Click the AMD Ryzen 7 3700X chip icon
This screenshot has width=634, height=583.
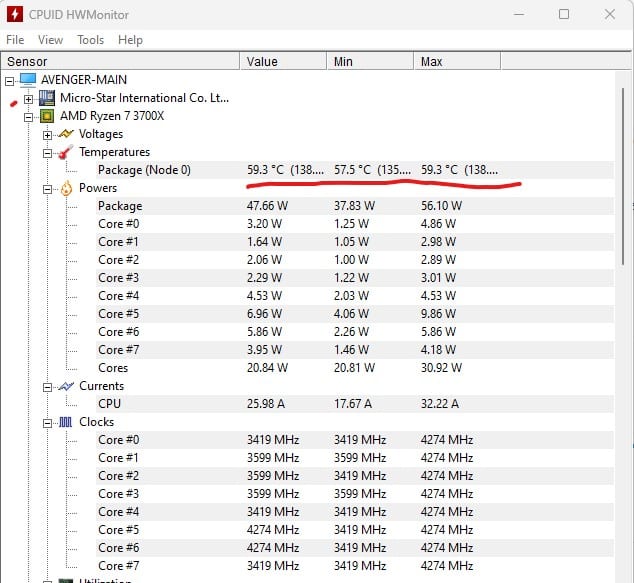(x=47, y=116)
